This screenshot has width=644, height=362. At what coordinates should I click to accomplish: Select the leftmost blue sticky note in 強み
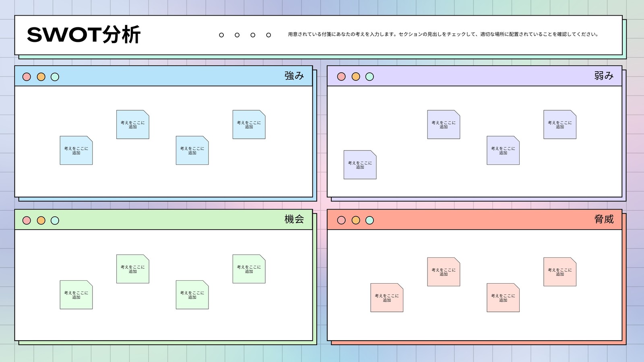pyautogui.click(x=76, y=150)
